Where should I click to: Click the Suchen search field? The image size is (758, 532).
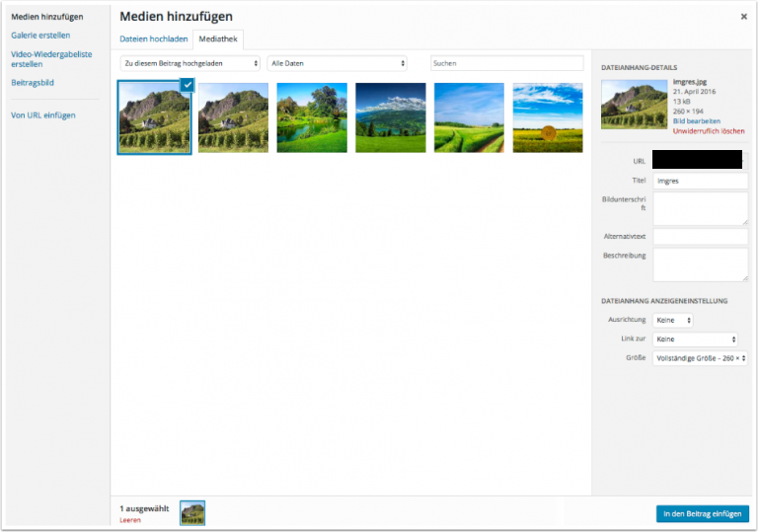coord(507,63)
